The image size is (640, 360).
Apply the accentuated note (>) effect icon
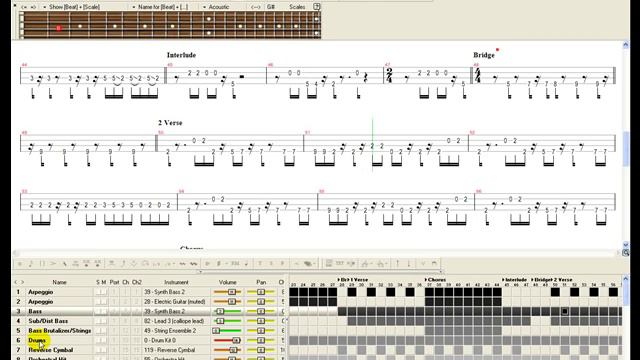(x=53, y=264)
